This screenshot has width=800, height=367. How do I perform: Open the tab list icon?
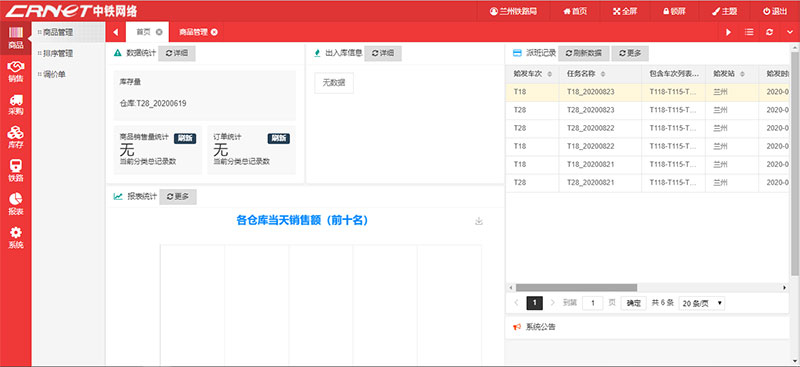point(749,32)
